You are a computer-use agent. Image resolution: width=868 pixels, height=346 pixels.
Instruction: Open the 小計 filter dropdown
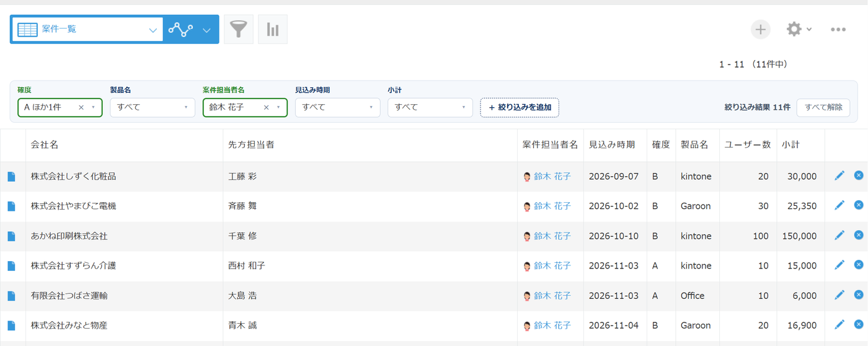click(430, 107)
